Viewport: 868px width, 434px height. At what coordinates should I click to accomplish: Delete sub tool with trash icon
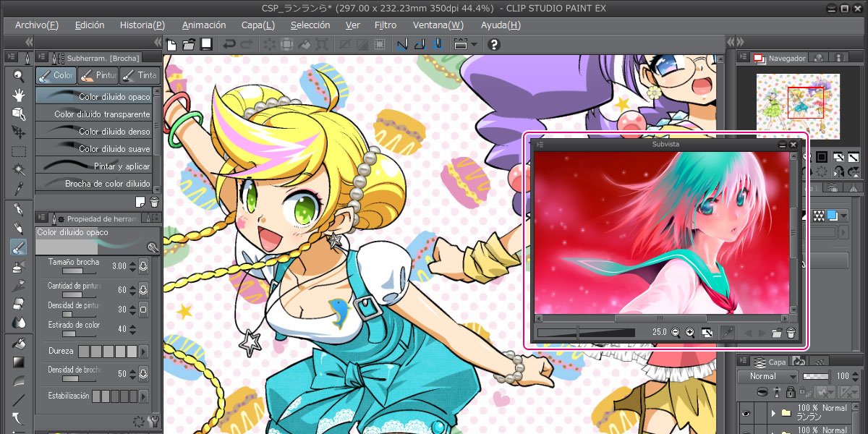(x=153, y=200)
